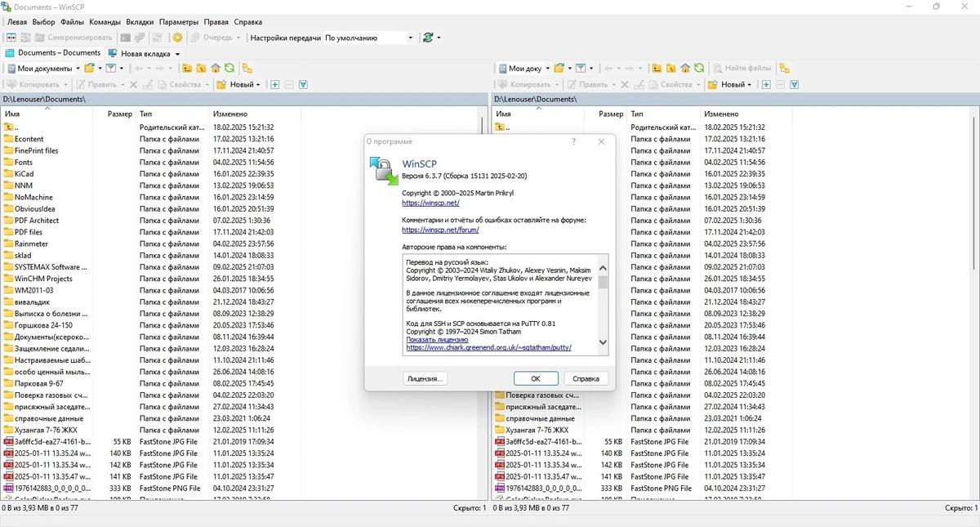Click left panel select files plus icon
Viewport: 980px width, 527px height.
click(275, 84)
